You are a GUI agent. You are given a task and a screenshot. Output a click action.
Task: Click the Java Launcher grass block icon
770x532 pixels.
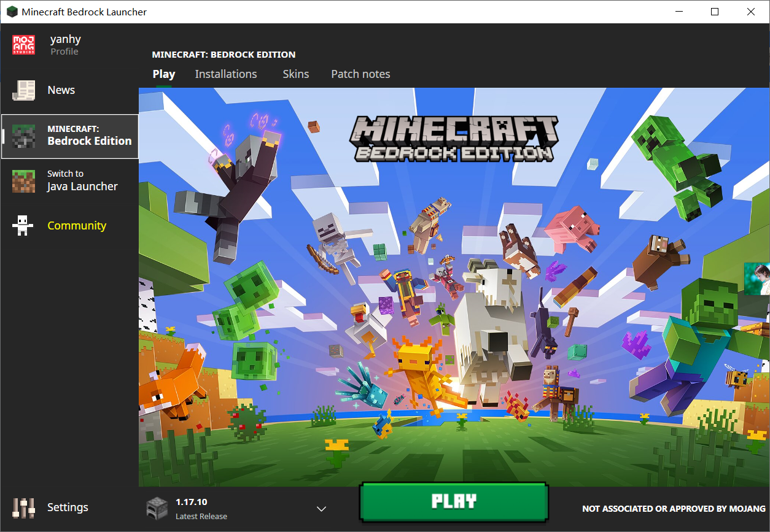point(24,181)
